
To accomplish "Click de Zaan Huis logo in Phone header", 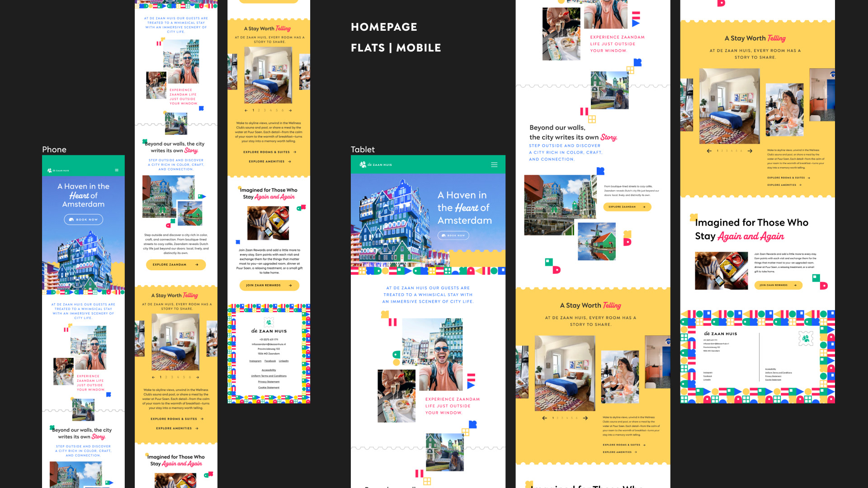I will click(x=58, y=171).
